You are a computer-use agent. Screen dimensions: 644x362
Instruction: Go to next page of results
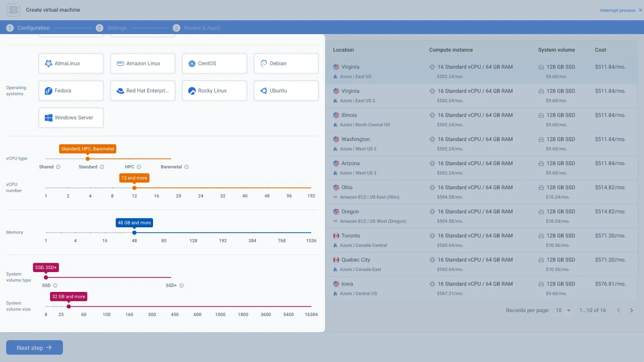point(632,311)
